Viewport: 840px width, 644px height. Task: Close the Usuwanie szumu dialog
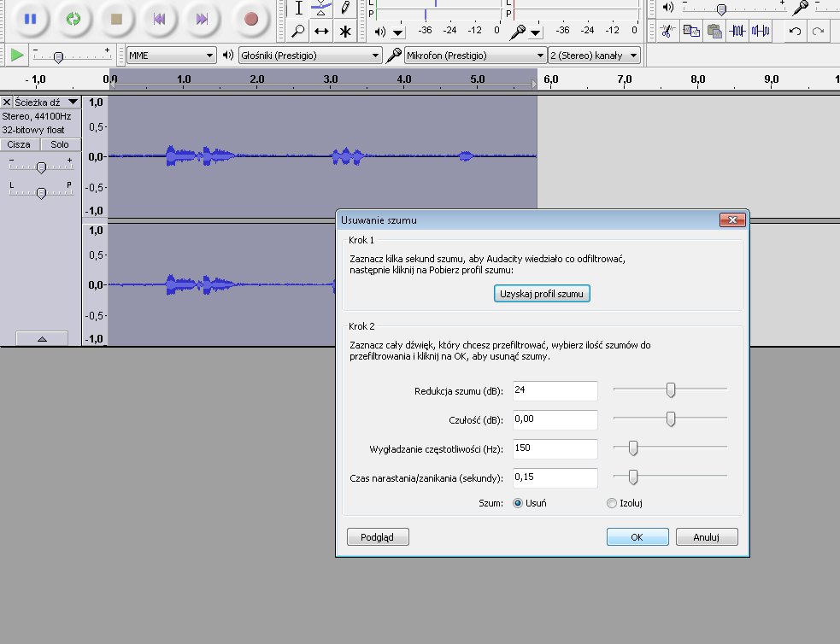pyautogui.click(x=732, y=220)
